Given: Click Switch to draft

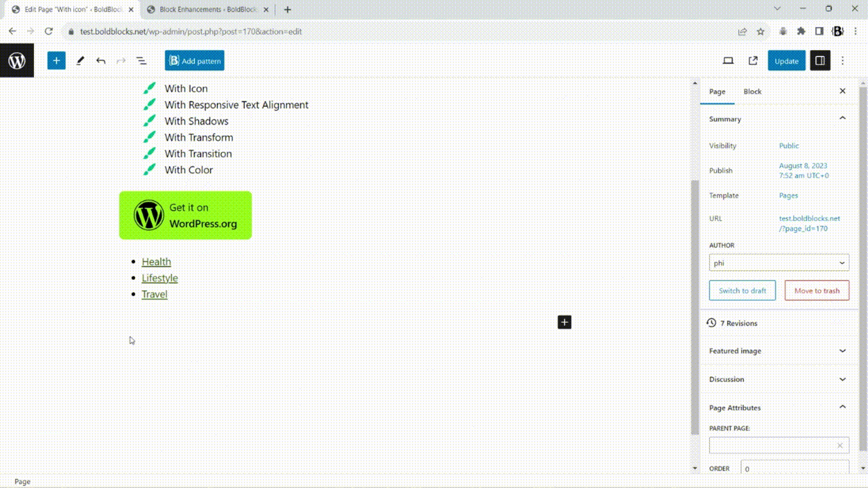Looking at the screenshot, I should point(743,291).
